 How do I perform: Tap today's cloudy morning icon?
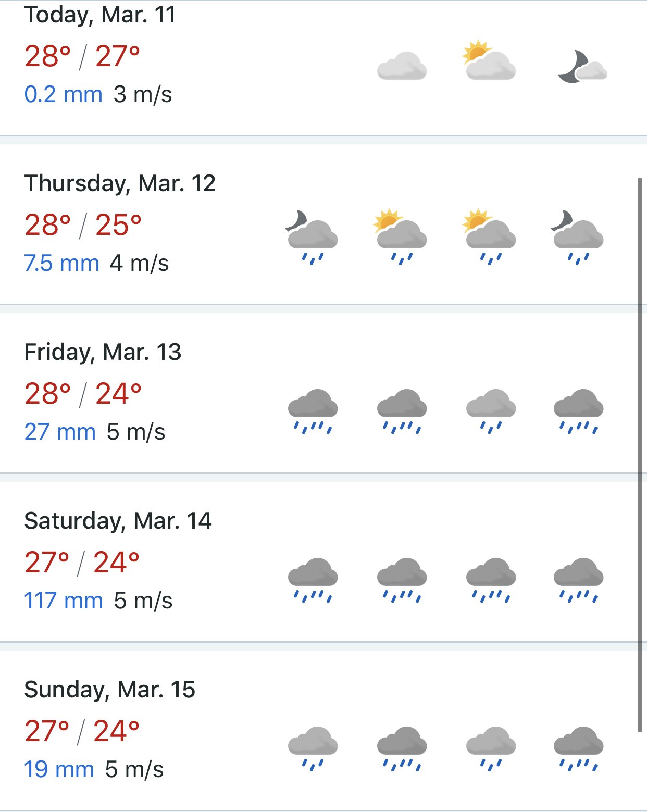pyautogui.click(x=402, y=66)
